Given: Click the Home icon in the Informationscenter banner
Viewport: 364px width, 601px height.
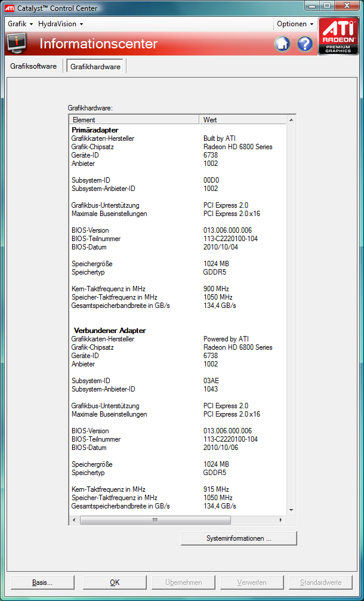Looking at the screenshot, I should pos(282,44).
